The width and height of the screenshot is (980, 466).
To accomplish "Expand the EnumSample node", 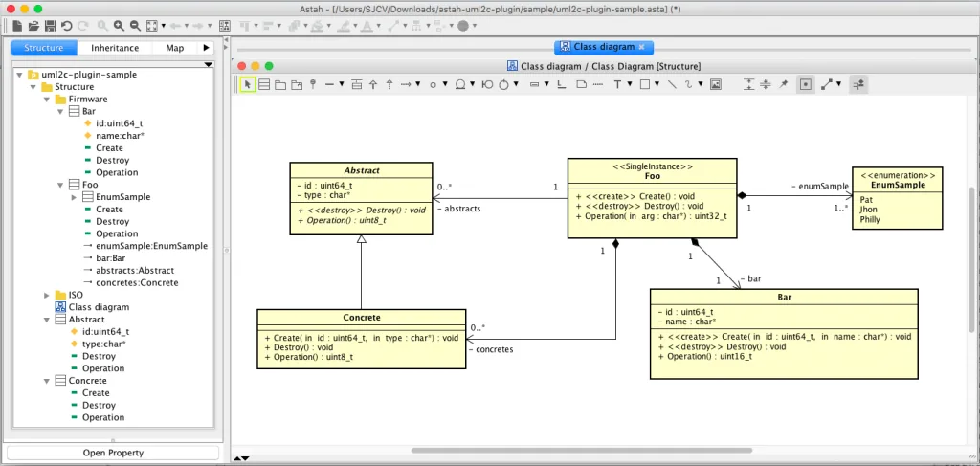I will click(x=75, y=197).
